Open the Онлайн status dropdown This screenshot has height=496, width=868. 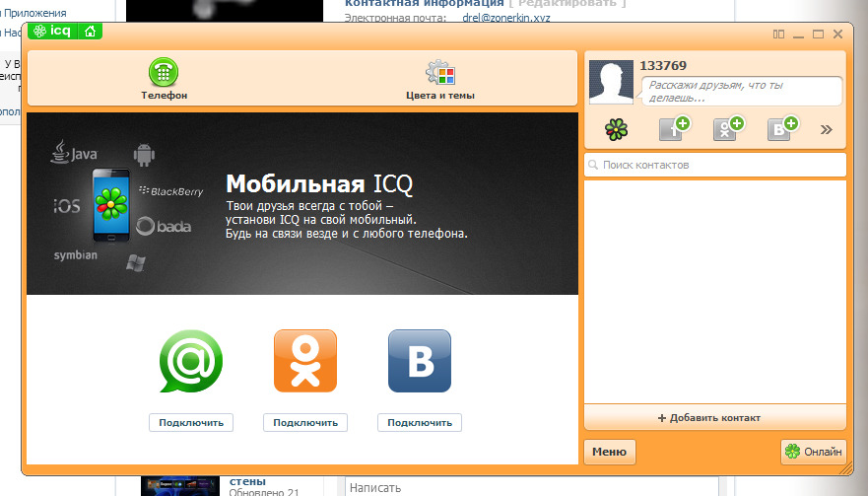[813, 452]
